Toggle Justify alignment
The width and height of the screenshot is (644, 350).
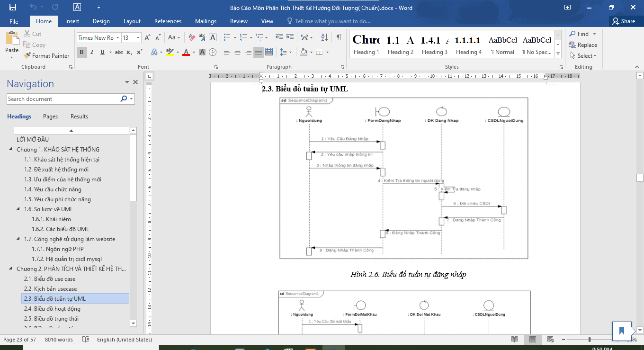[259, 52]
